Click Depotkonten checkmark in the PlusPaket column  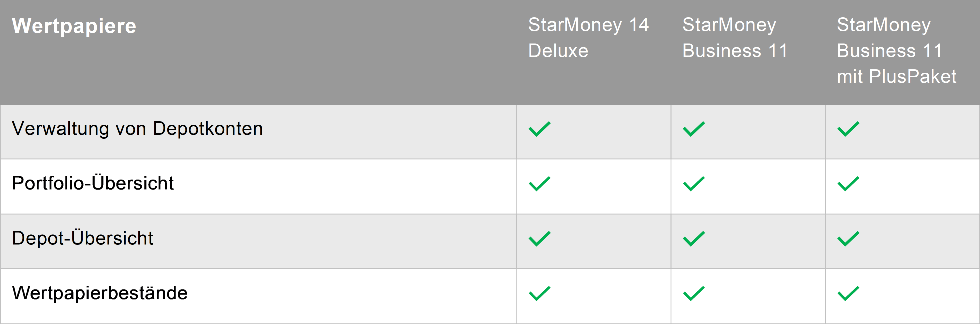tap(848, 129)
